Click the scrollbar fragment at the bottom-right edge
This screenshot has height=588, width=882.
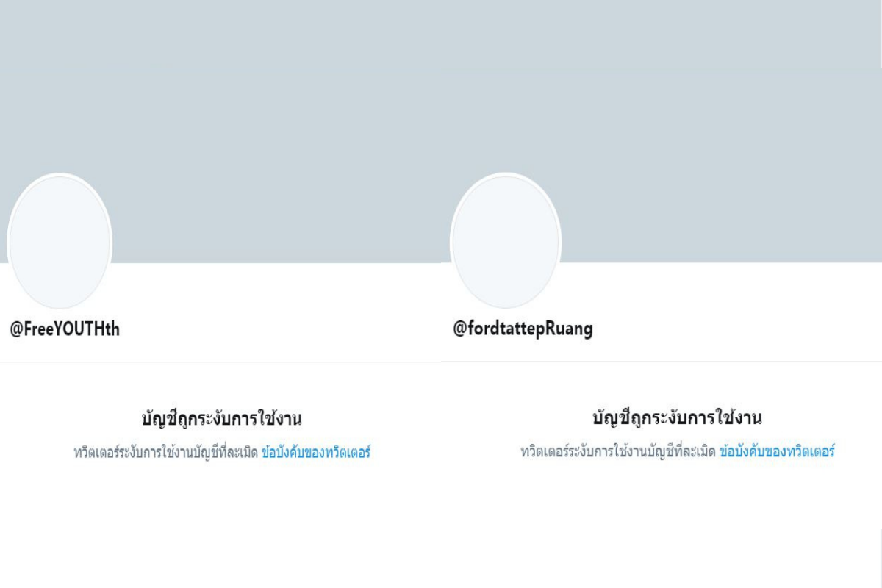coord(880,560)
